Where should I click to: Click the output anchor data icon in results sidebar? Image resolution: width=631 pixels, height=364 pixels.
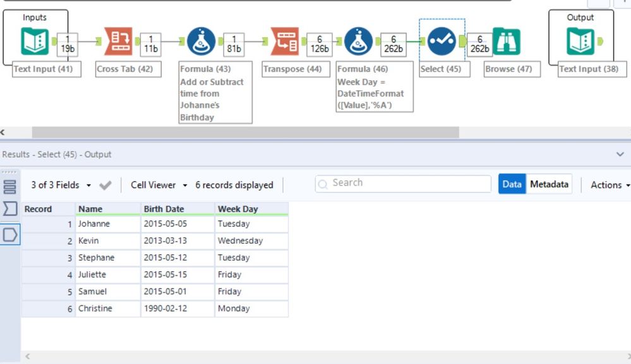point(9,235)
